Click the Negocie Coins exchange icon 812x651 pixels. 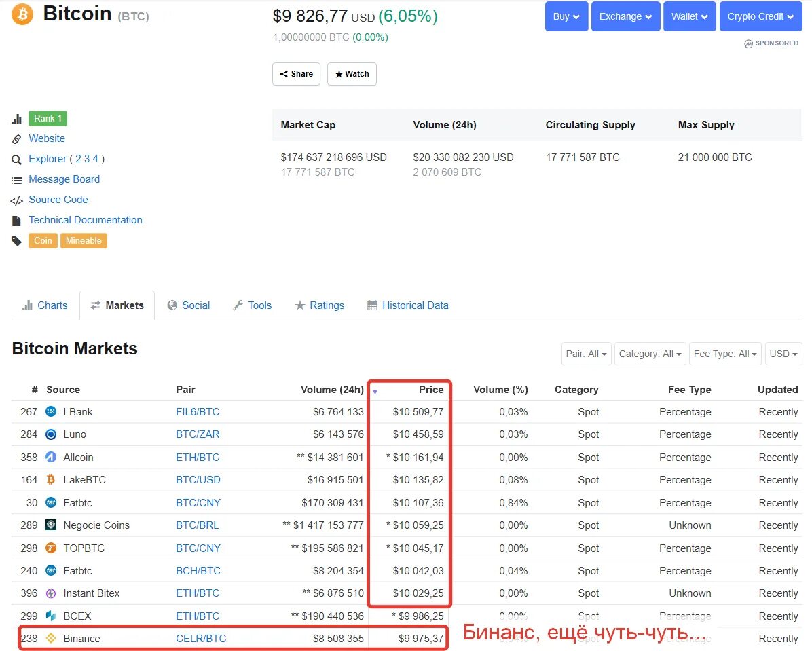(51, 525)
